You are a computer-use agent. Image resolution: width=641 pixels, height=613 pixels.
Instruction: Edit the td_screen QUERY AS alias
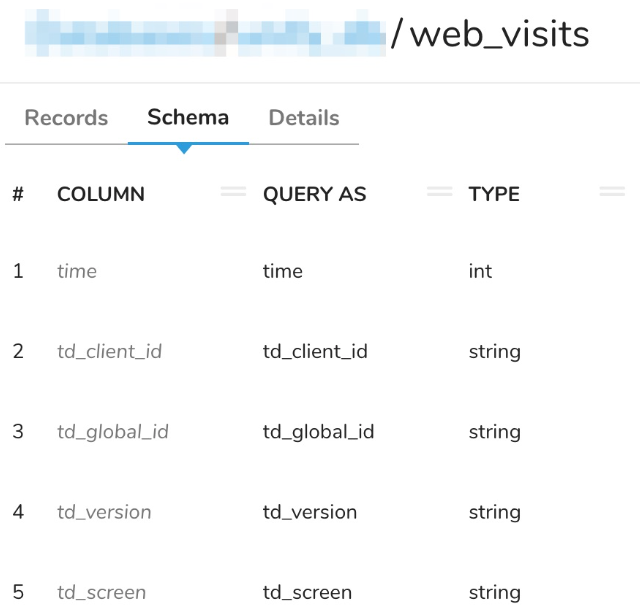(307, 592)
